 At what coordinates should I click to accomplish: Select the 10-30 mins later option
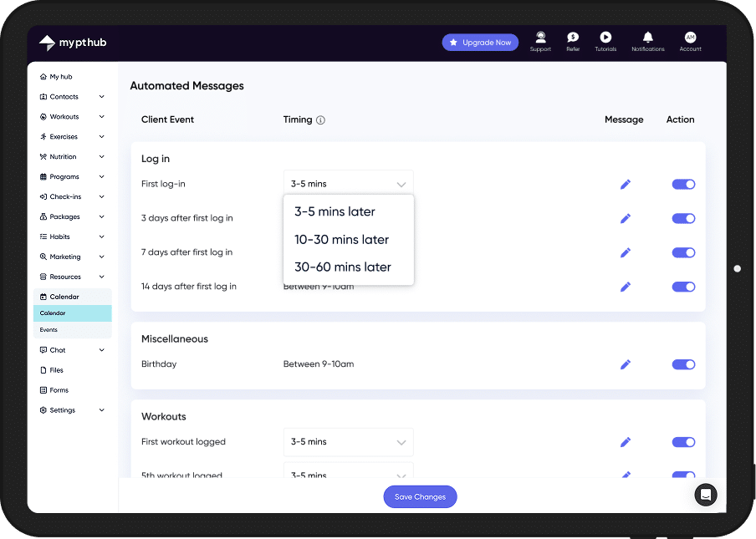(341, 240)
